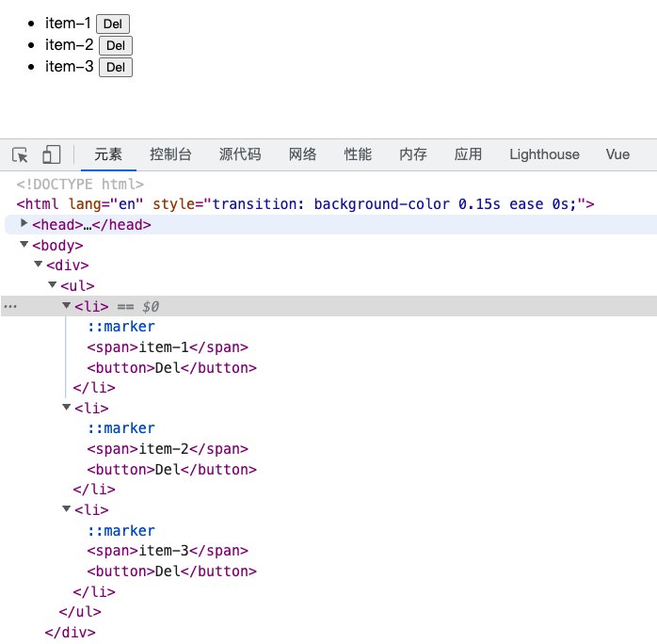The image size is (657, 644).
Task: Select the button Del line under item-2
Action: (x=172, y=470)
